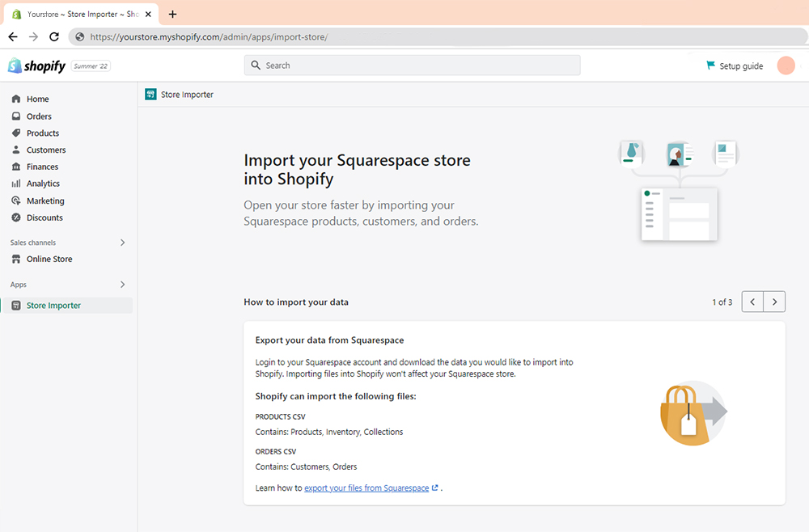This screenshot has height=532, width=809.
Task: Click the search magnifier icon
Action: pyautogui.click(x=256, y=65)
